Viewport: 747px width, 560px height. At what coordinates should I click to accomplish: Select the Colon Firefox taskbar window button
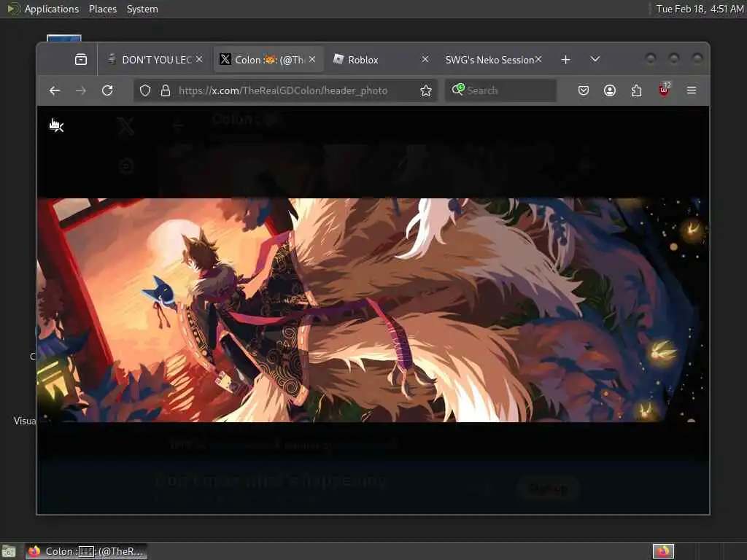[x=86, y=551]
